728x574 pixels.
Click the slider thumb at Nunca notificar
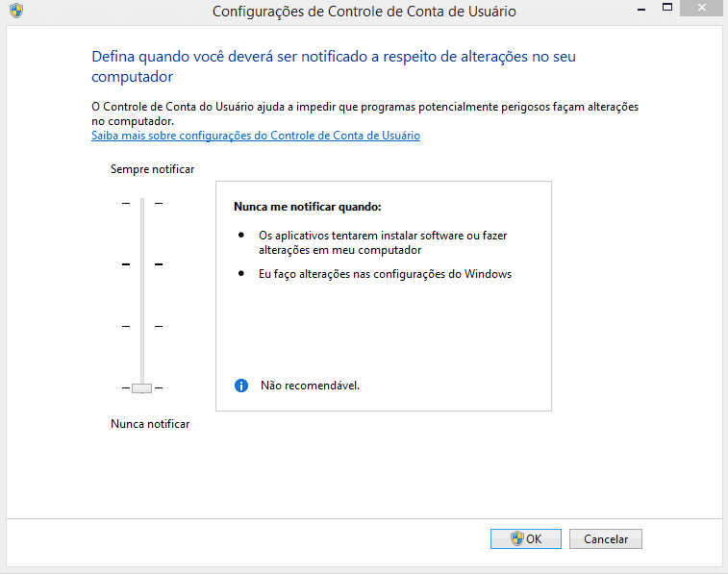[141, 387]
